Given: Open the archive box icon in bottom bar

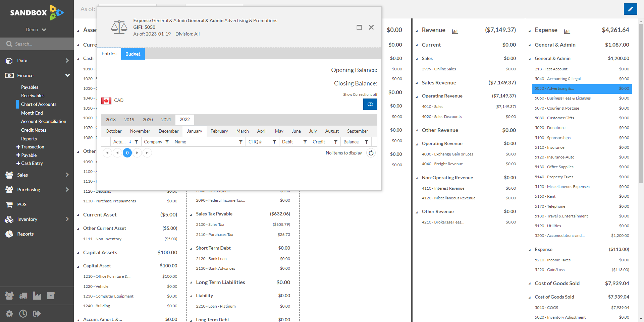Looking at the screenshot, I should tap(51, 296).
